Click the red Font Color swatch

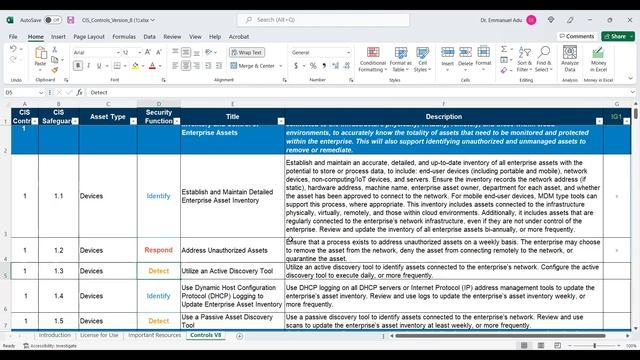click(152, 66)
